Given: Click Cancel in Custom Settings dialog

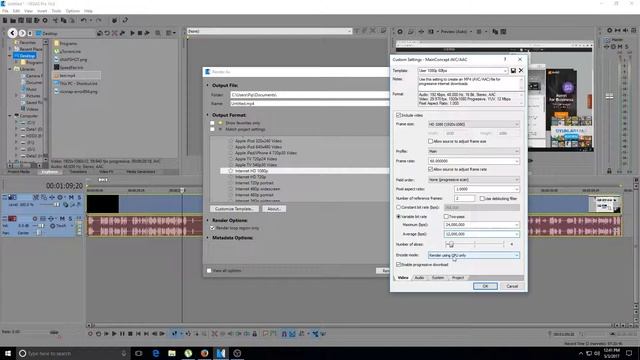Looking at the screenshot, I should 512,286.
